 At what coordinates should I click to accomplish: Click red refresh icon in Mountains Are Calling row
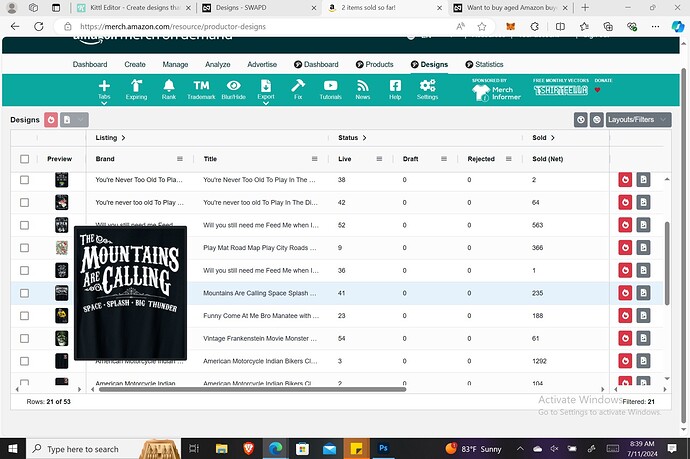click(x=625, y=293)
